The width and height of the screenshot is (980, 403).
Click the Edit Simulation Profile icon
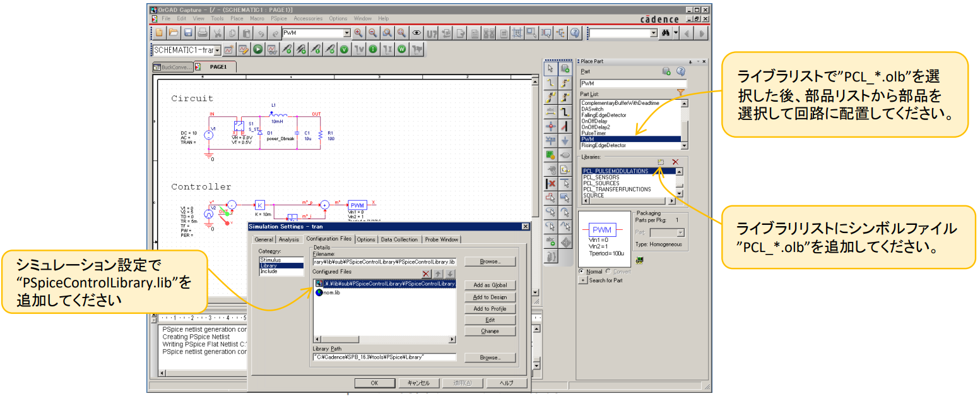pos(243,49)
